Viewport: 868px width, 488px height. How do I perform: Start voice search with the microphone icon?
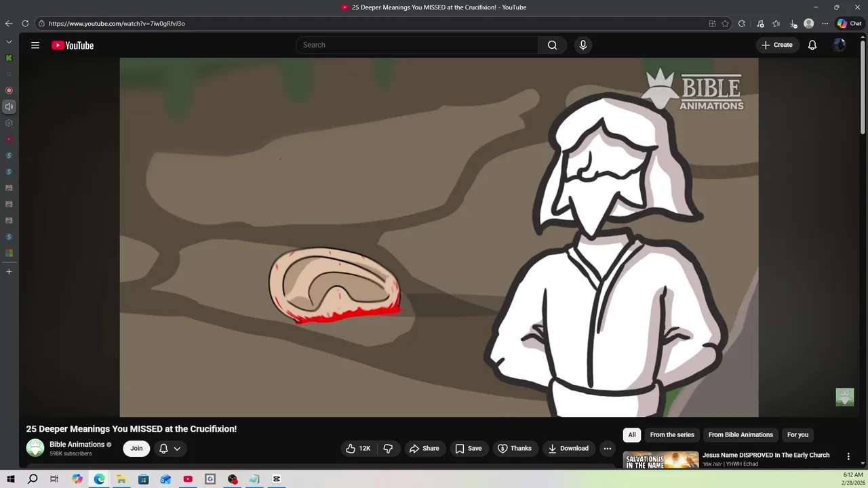click(583, 45)
